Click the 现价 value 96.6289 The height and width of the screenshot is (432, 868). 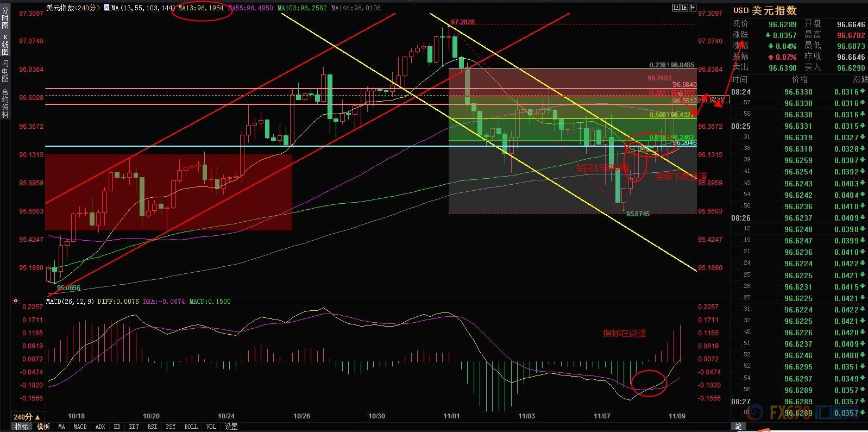pyautogui.click(x=783, y=24)
